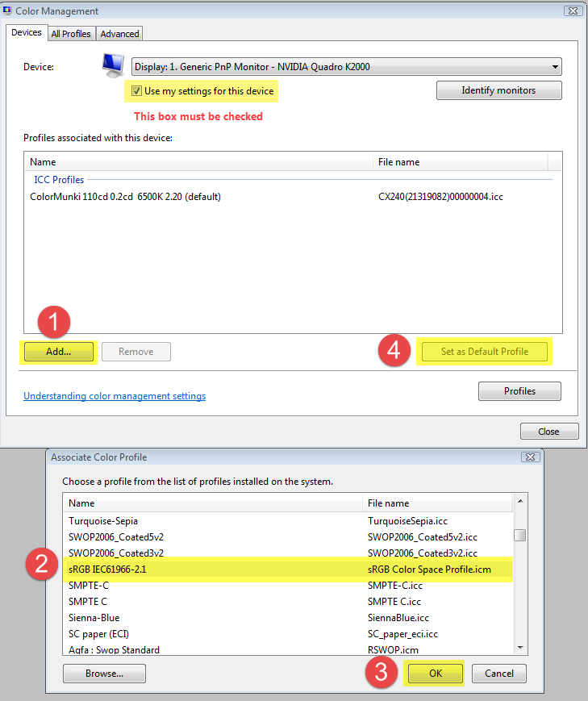Image resolution: width=588 pixels, height=701 pixels.
Task: Click CX240(21319082)00000004.icc file name
Action: [x=440, y=197]
